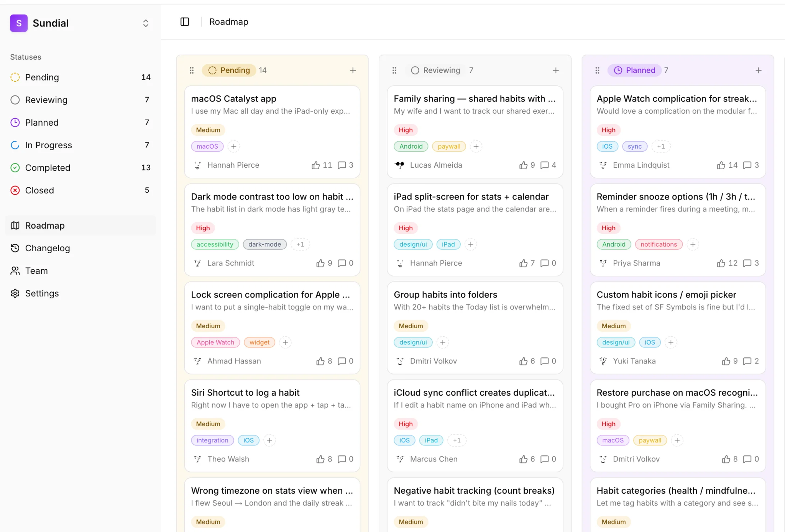Image resolution: width=785 pixels, height=532 pixels.
Task: Click the pink Apple Watch tag
Action: [x=215, y=342]
